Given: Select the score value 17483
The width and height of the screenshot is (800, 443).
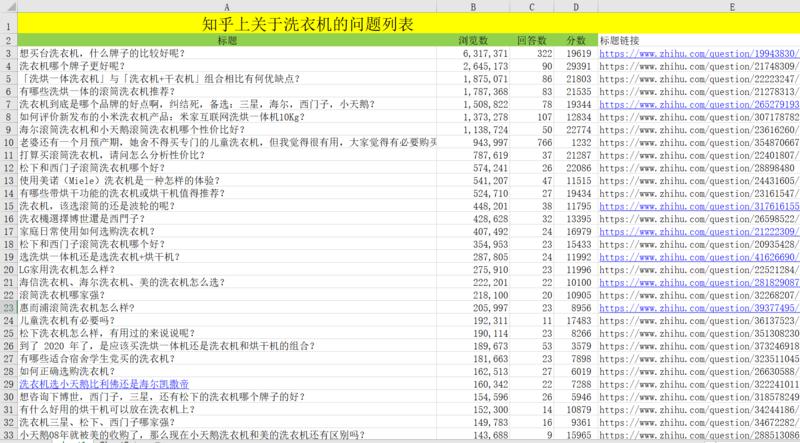Looking at the screenshot, I should point(576,321).
